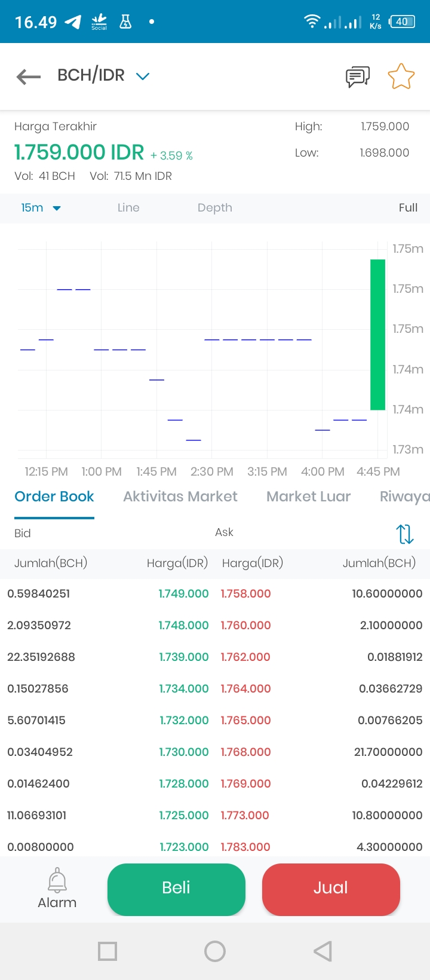430x980 pixels.
Task: Swap order book sort arrows icon
Action: (405, 534)
